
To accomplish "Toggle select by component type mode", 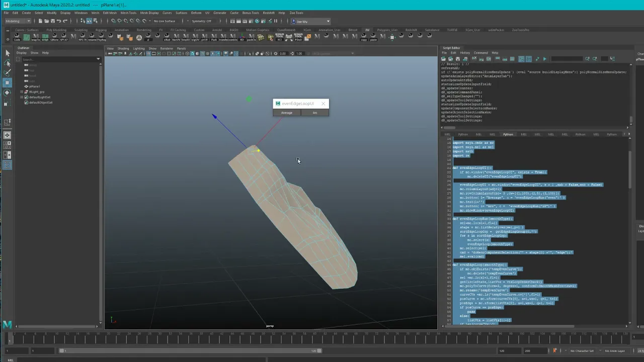I will (x=95, y=21).
